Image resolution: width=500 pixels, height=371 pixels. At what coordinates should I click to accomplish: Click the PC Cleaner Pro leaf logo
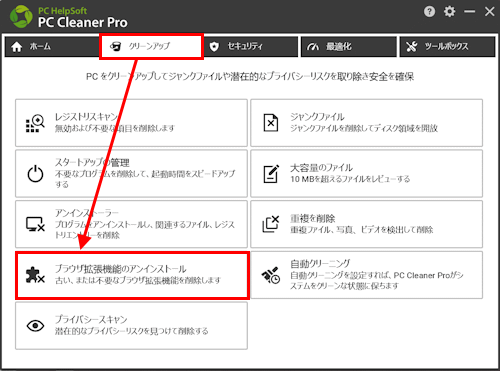[x=22, y=17]
